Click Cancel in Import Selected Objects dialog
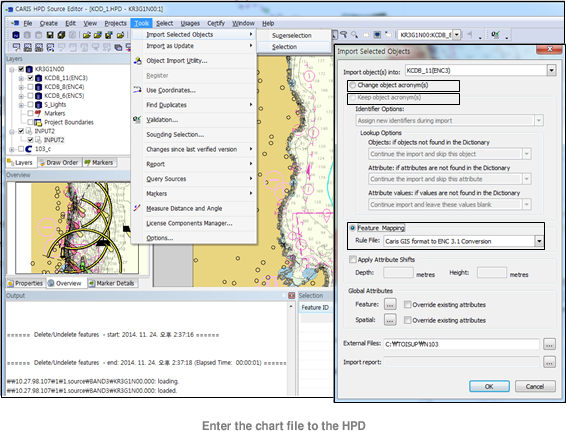This screenshot has height=431, width=566. (535, 386)
